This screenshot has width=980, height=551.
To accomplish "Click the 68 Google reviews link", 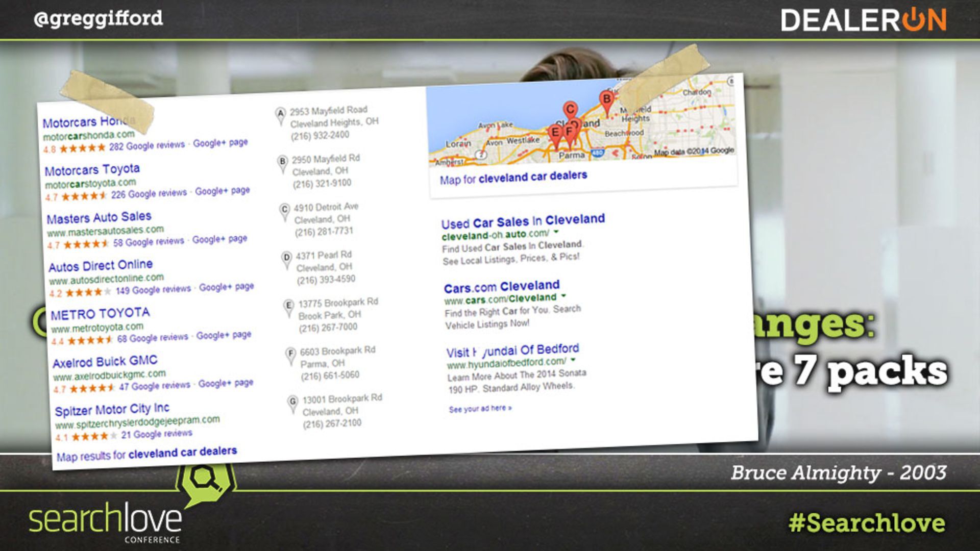I will [x=153, y=338].
